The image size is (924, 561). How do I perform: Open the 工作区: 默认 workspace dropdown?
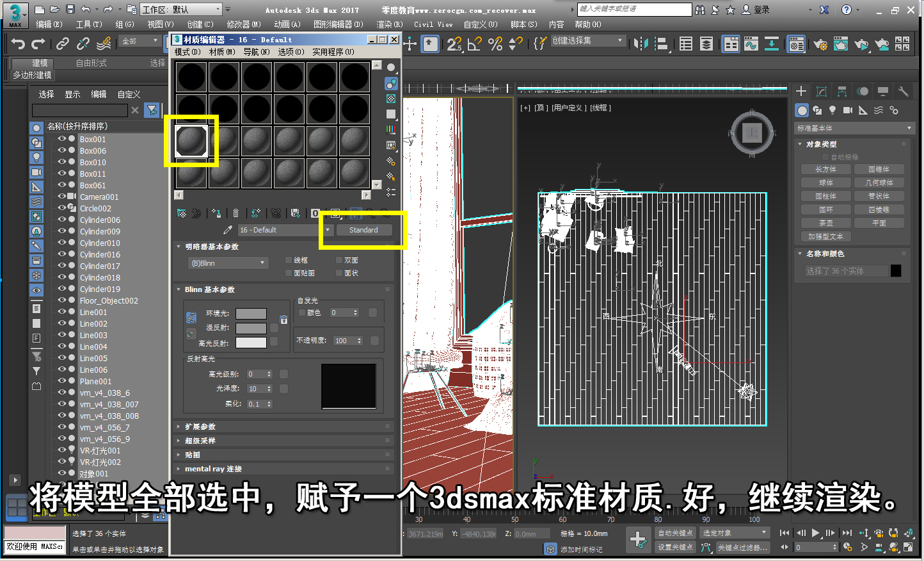click(x=180, y=10)
